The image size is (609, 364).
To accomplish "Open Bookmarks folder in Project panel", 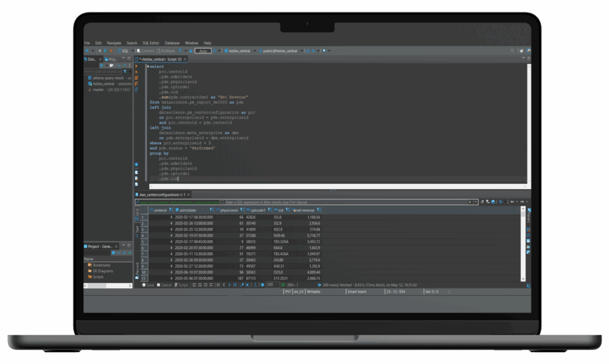I will [x=99, y=265].
